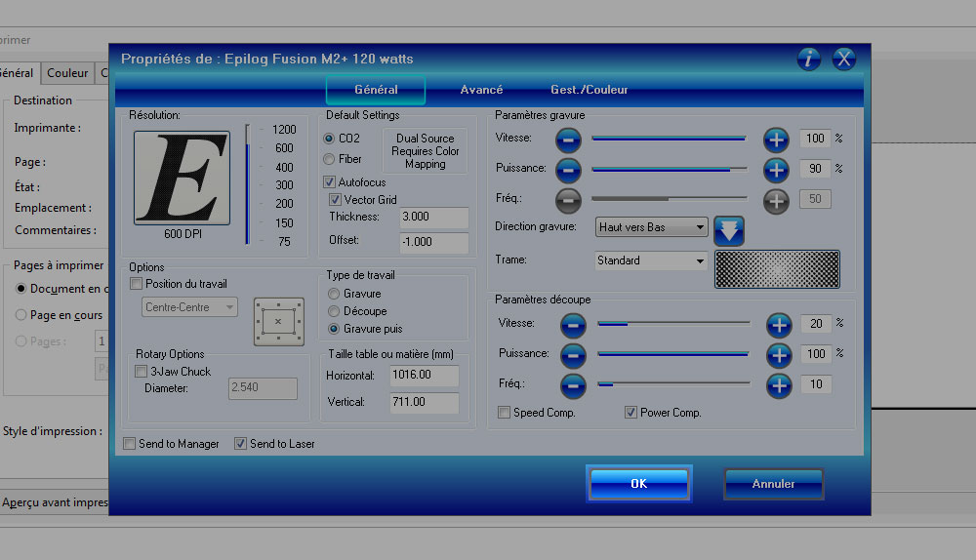Decrease engraving Puissance with minus button
This screenshot has height=560, width=976.
pyautogui.click(x=568, y=170)
